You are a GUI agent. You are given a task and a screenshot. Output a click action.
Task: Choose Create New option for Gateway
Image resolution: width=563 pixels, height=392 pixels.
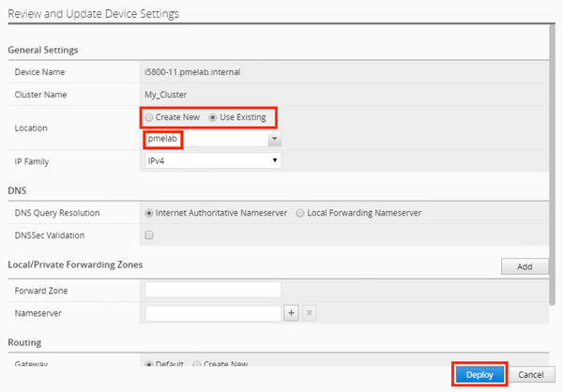[197, 363]
